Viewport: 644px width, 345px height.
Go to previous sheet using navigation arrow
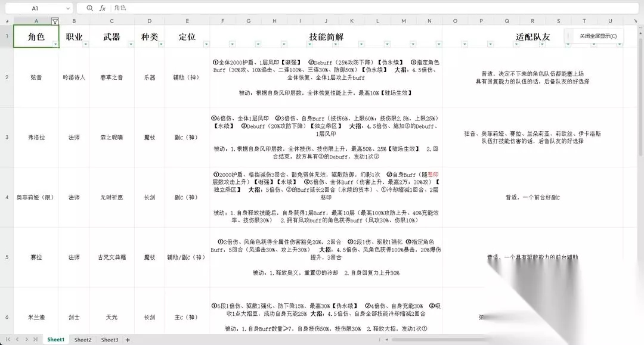17,339
